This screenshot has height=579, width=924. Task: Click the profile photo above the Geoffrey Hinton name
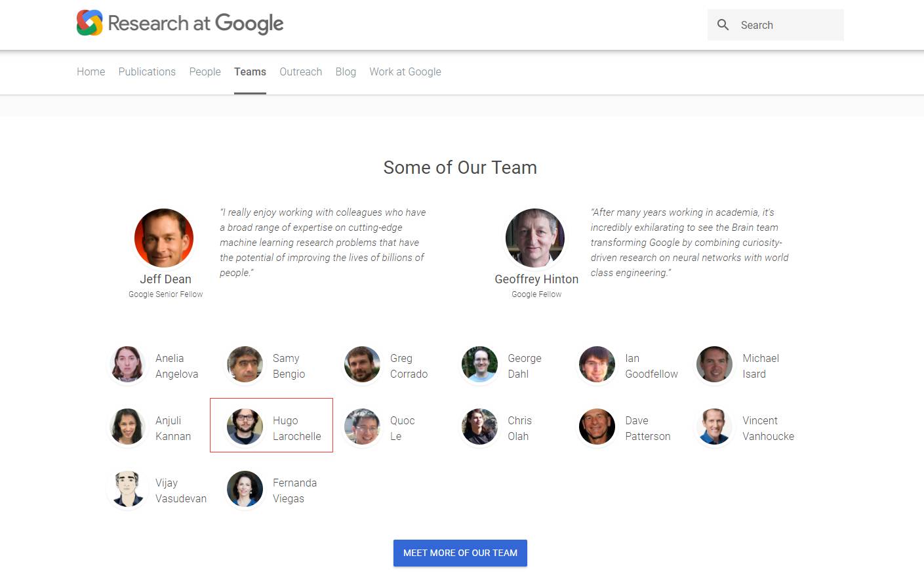pos(535,238)
